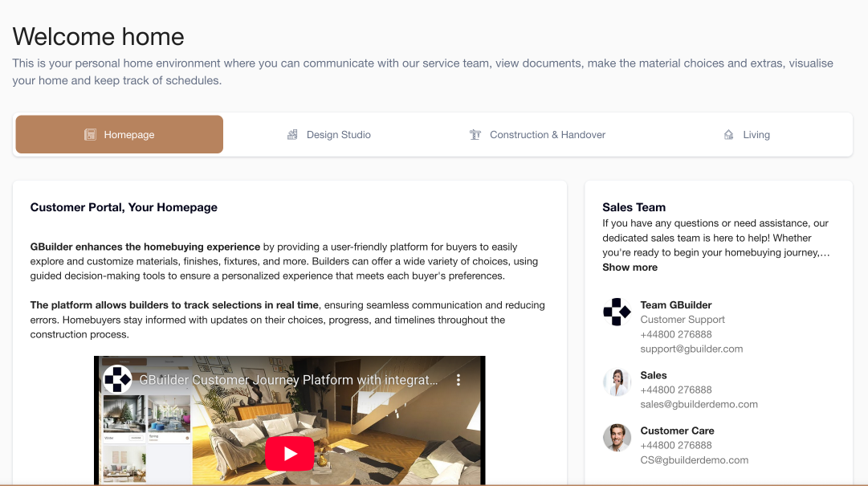Switch to the Design Studio tab
Screen dimensions: 868x486
pos(328,134)
